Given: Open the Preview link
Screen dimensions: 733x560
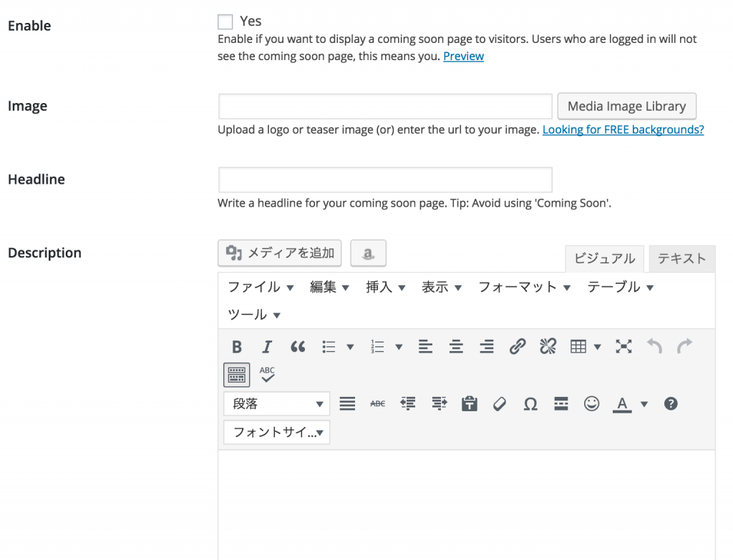Looking at the screenshot, I should (x=463, y=57).
